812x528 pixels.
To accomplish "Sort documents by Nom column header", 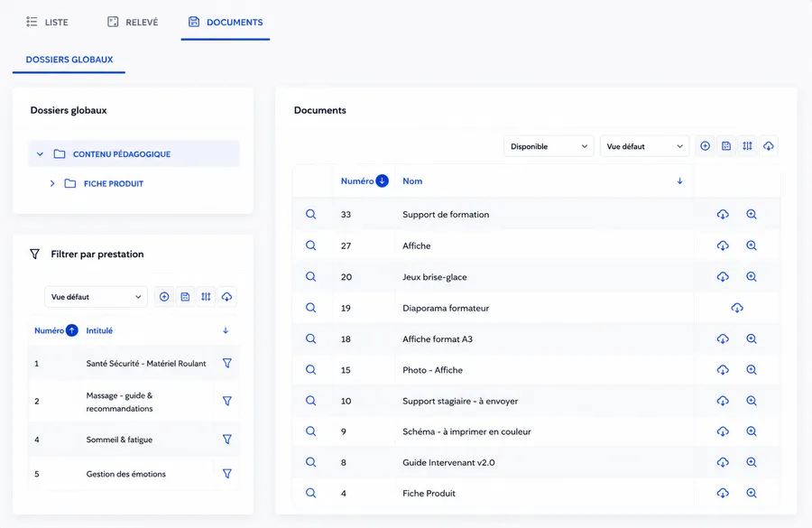I will pos(412,181).
